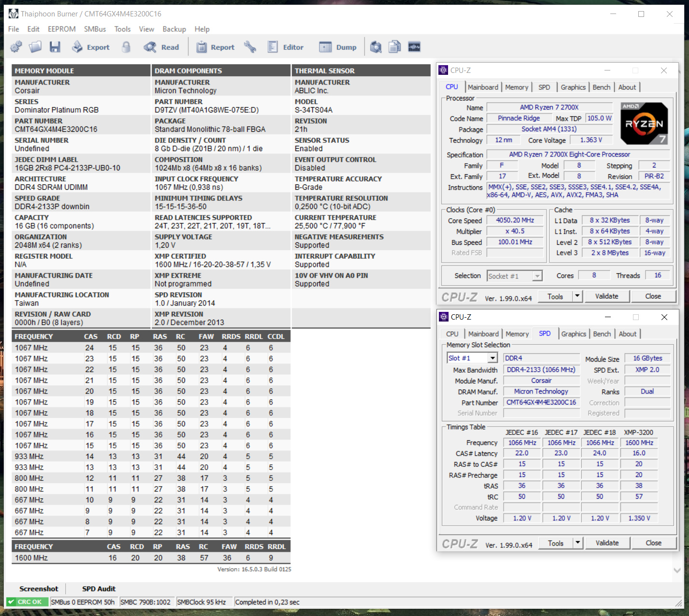Click the Ryzen 7 logo in CPU-Z

pos(644,124)
